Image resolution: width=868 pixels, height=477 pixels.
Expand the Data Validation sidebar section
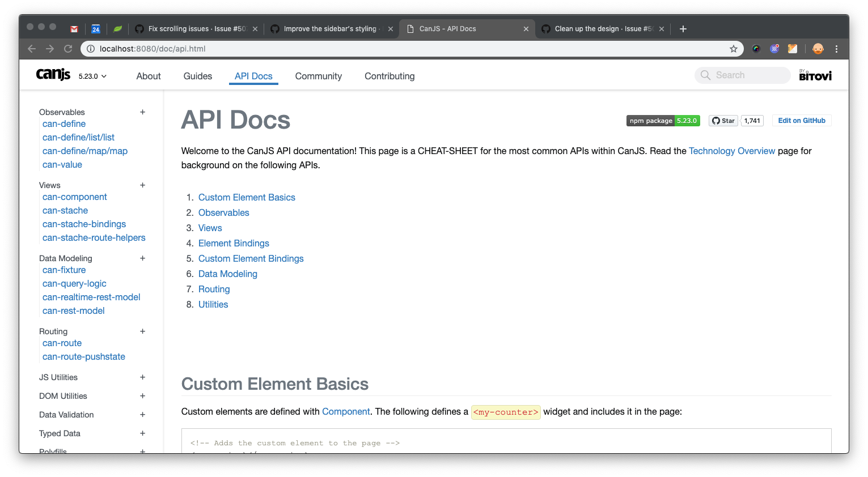click(143, 415)
